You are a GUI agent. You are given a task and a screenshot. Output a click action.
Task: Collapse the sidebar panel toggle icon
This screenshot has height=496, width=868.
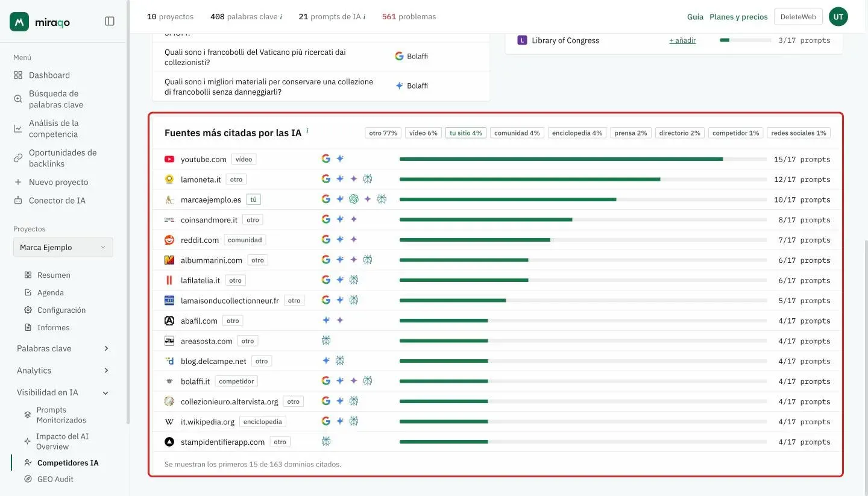click(x=110, y=21)
